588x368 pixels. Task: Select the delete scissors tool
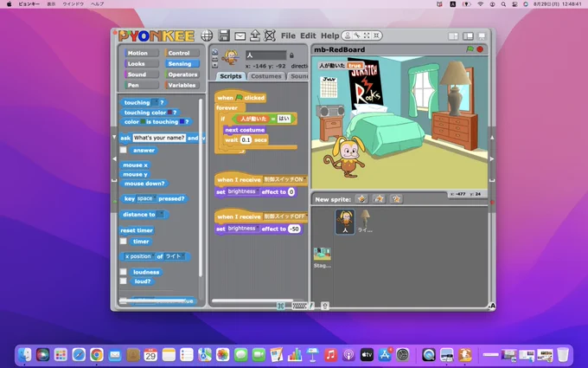click(357, 36)
